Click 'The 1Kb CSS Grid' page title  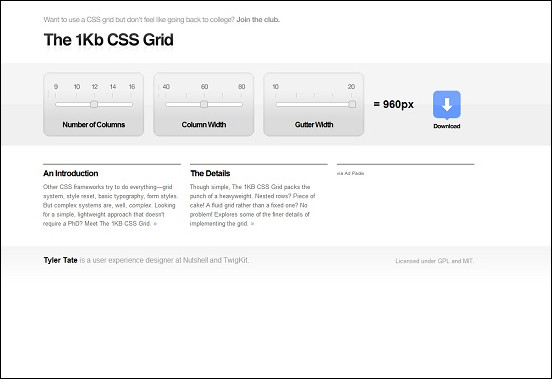coord(108,40)
